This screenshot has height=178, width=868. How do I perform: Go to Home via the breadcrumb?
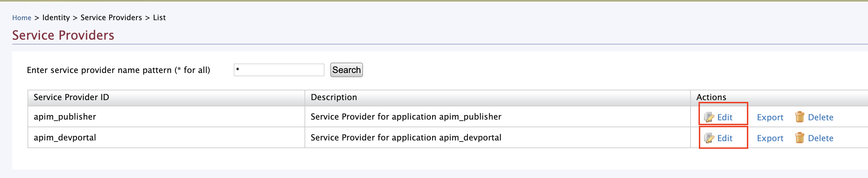point(22,18)
